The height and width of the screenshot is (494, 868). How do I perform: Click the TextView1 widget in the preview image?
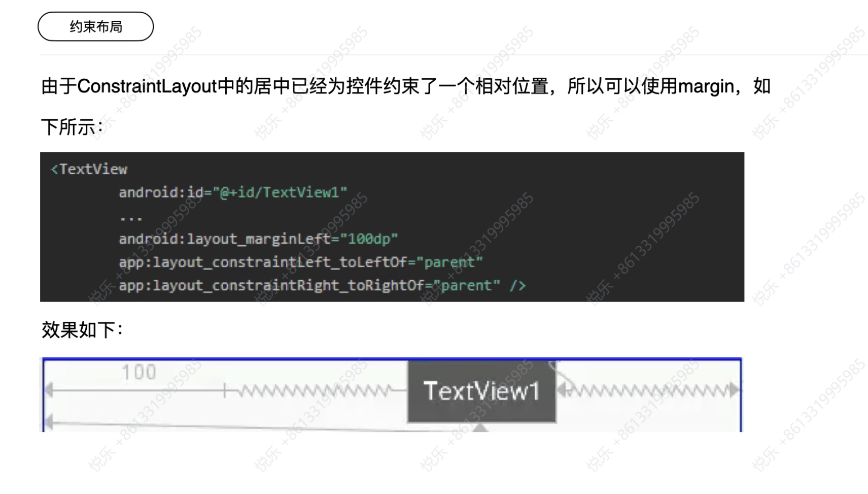(x=481, y=391)
